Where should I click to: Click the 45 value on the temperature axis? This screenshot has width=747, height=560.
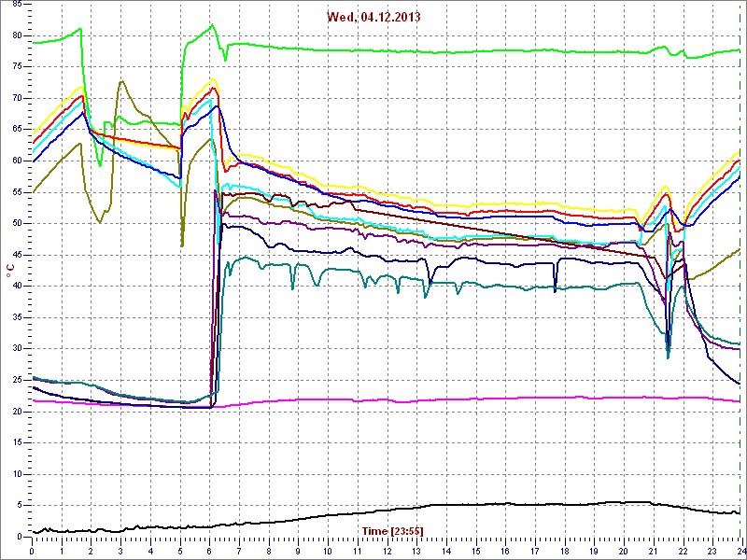click(17, 255)
